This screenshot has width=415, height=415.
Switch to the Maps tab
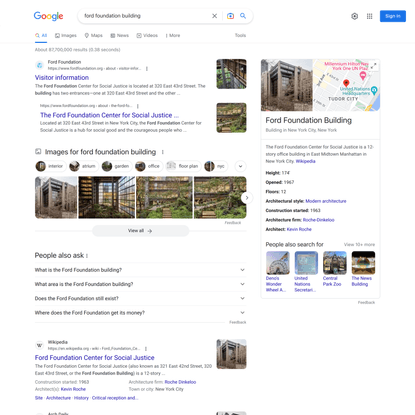(93, 35)
